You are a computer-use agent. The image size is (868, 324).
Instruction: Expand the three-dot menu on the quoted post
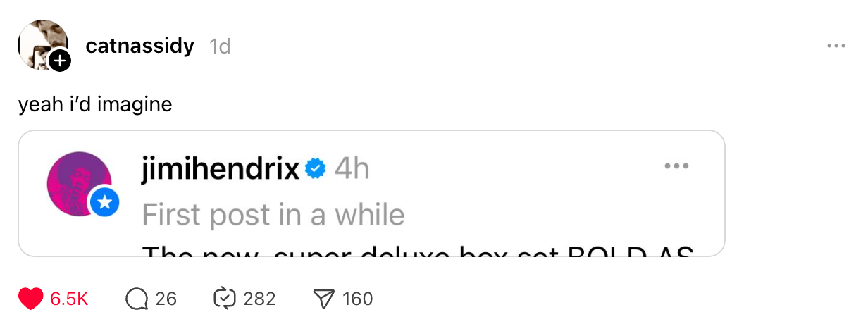pos(676,167)
